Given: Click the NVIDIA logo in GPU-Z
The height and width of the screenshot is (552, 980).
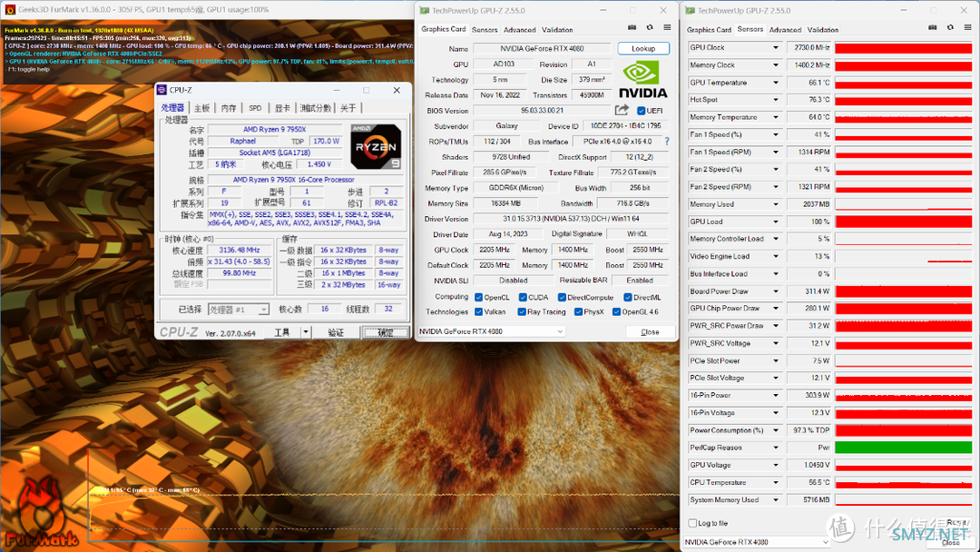Looking at the screenshot, I should [642, 80].
